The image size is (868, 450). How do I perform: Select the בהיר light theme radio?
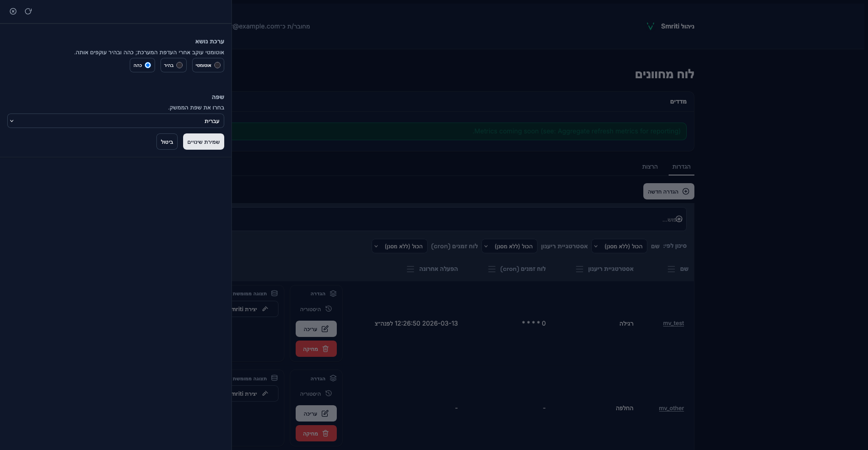pyautogui.click(x=179, y=65)
